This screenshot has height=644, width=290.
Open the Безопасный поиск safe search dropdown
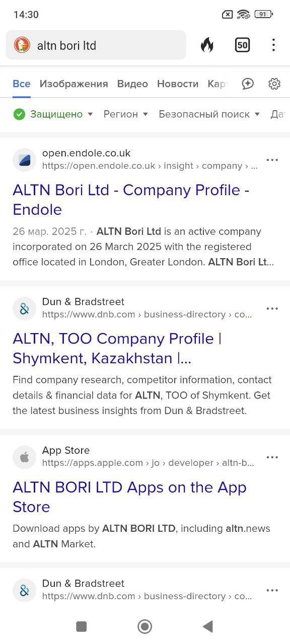pyautogui.click(x=209, y=114)
